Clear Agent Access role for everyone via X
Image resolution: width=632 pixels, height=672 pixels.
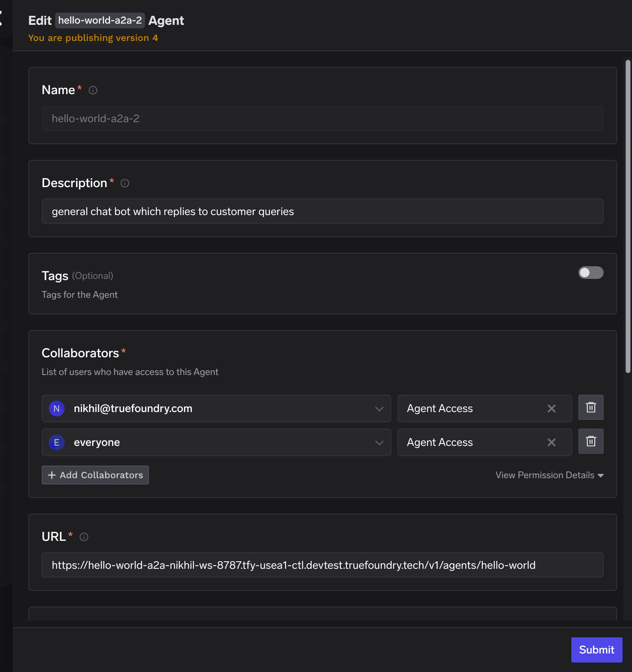[552, 442]
